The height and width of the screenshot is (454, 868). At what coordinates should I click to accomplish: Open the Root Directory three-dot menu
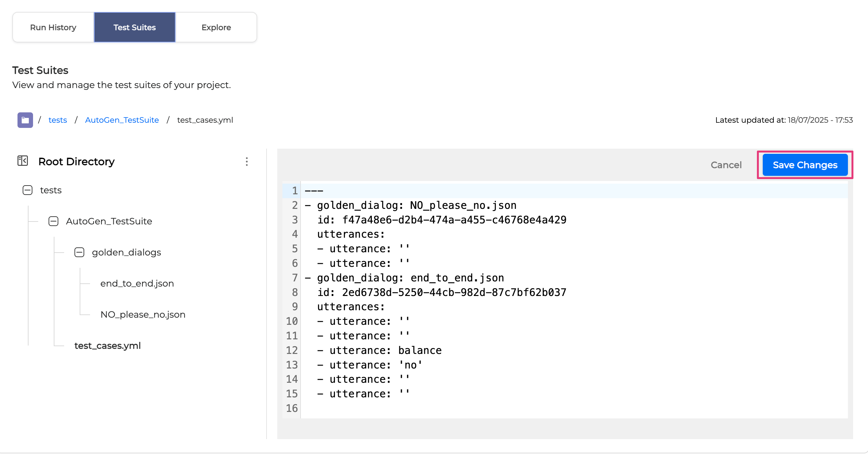point(247,162)
